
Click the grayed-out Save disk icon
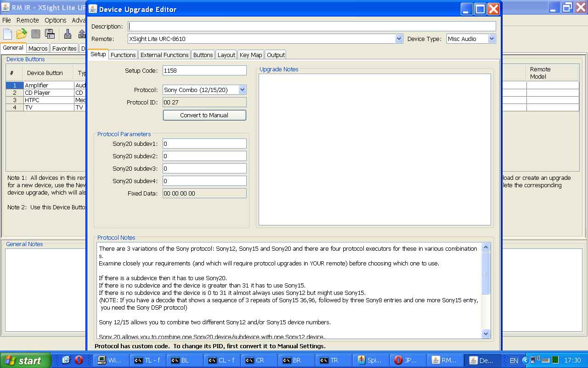pyautogui.click(x=36, y=34)
